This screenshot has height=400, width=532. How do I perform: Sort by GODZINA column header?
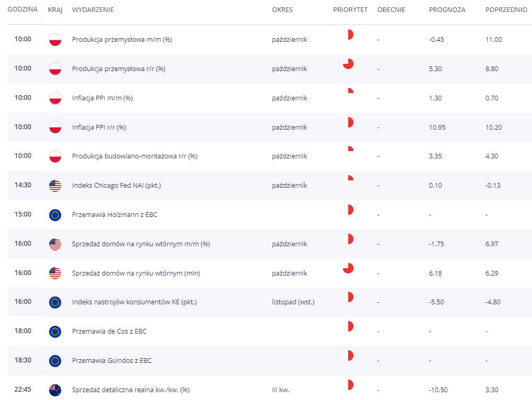pos(22,9)
